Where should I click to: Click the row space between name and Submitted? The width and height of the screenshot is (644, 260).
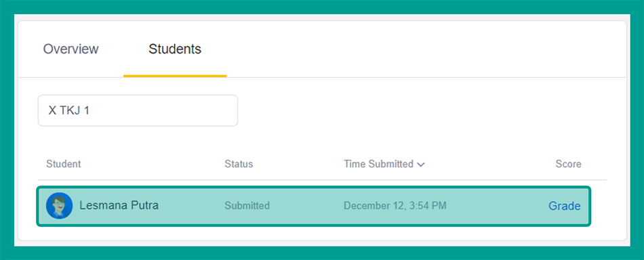(191, 206)
